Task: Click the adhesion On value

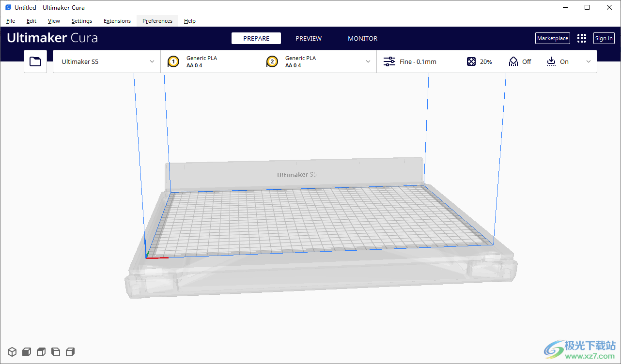Action: (564, 61)
